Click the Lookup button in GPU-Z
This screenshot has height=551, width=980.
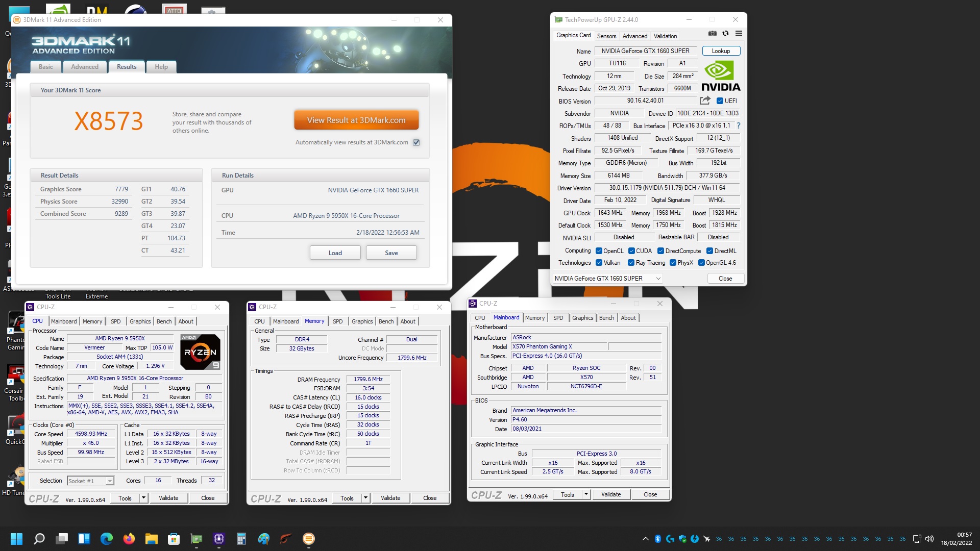721,51
